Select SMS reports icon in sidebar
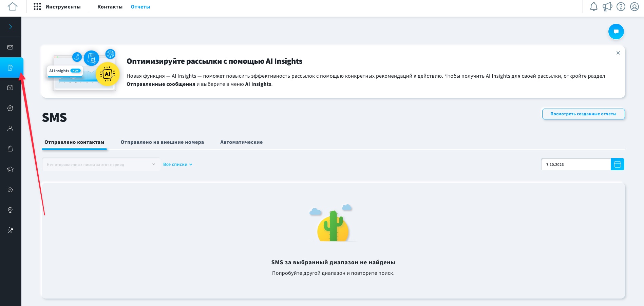The image size is (644, 306). 11,68
